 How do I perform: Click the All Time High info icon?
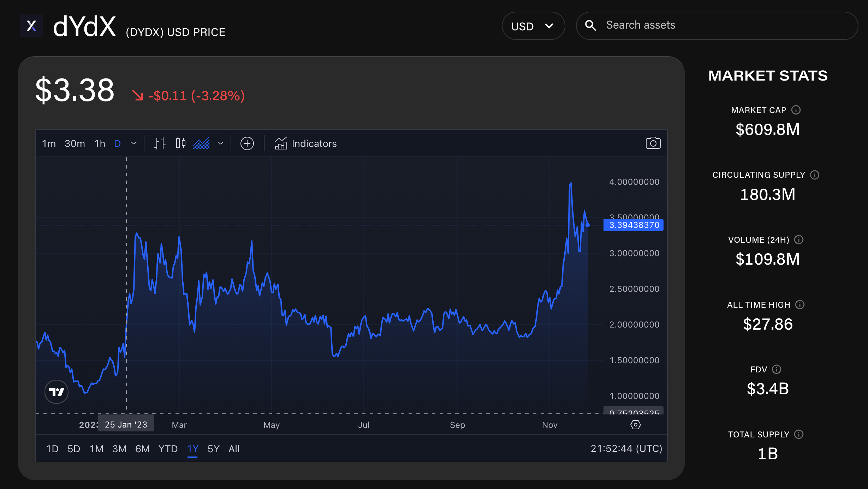[800, 305]
